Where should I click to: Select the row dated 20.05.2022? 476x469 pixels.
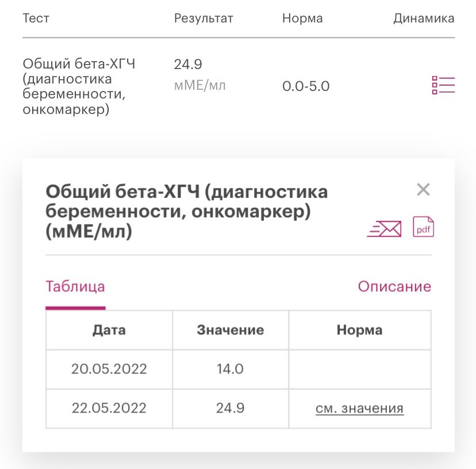coord(108,369)
